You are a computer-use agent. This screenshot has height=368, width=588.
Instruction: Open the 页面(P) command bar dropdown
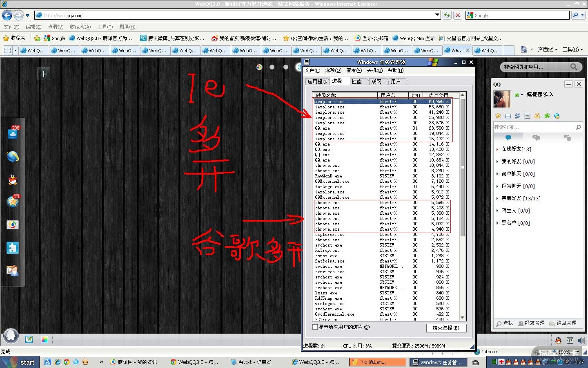(548, 49)
